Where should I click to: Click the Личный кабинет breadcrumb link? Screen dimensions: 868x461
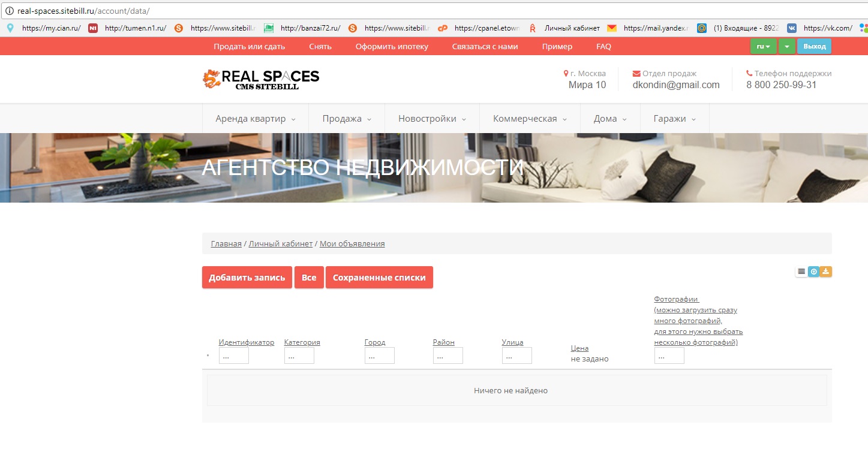tap(281, 243)
